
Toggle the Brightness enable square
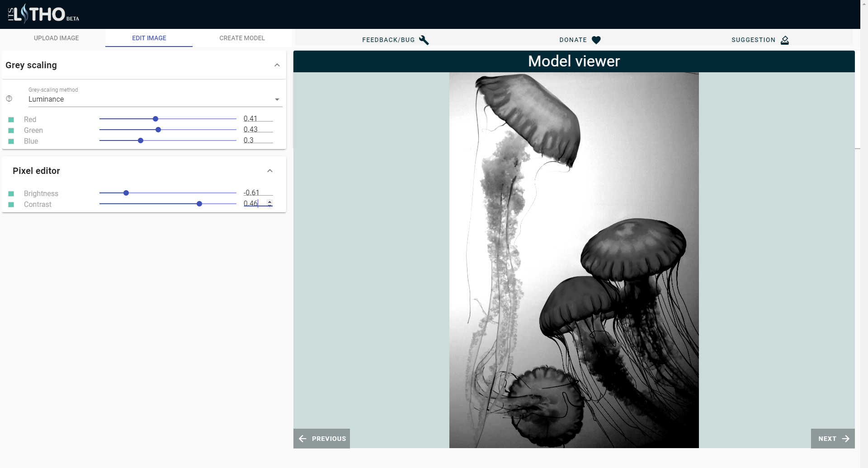pos(11,193)
